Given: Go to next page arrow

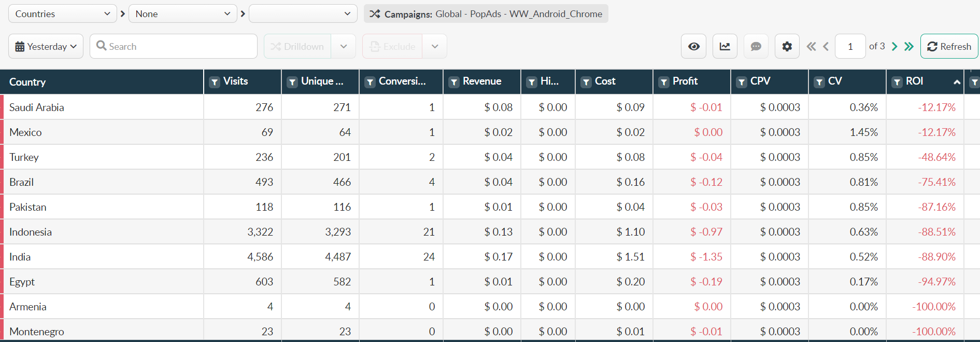Looking at the screenshot, I should coord(894,46).
